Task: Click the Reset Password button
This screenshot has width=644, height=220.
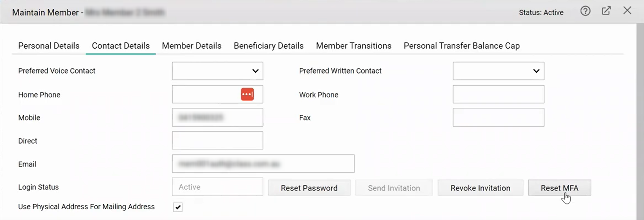Action: point(309,188)
